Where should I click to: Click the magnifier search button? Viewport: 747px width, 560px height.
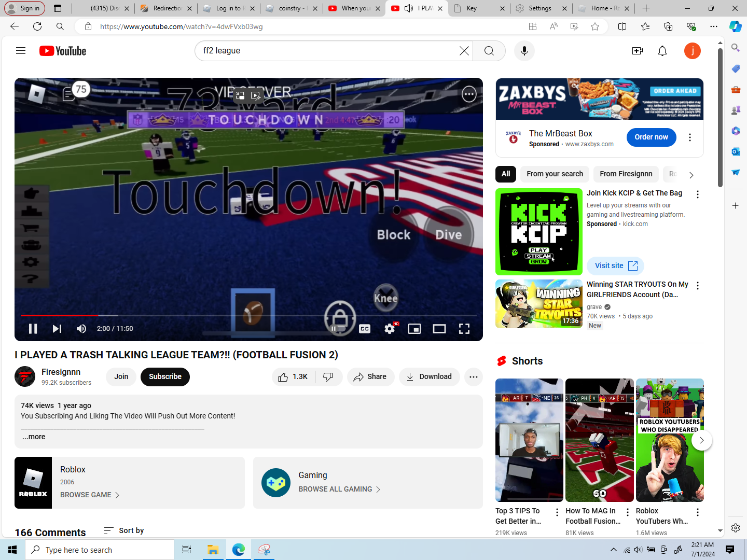click(489, 51)
